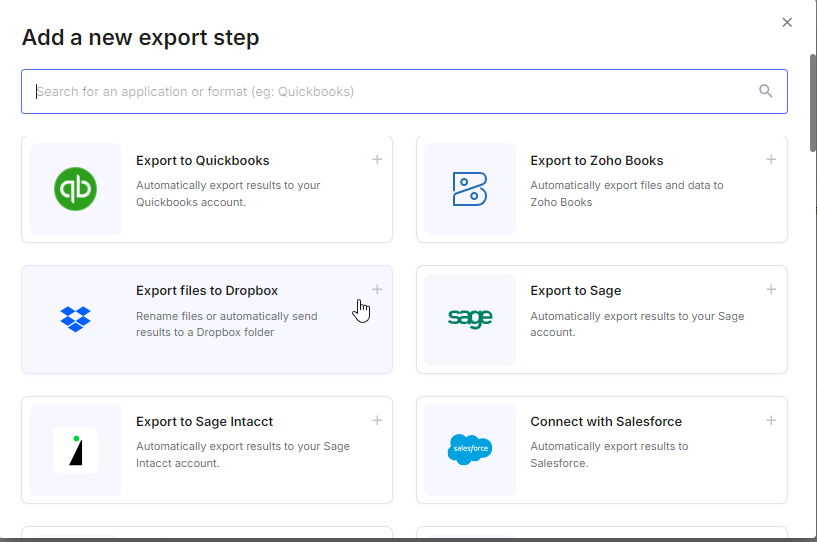Screen dimensions: 817x542
Task: Select the 'Export to Quickbooks' title
Action: point(203,161)
